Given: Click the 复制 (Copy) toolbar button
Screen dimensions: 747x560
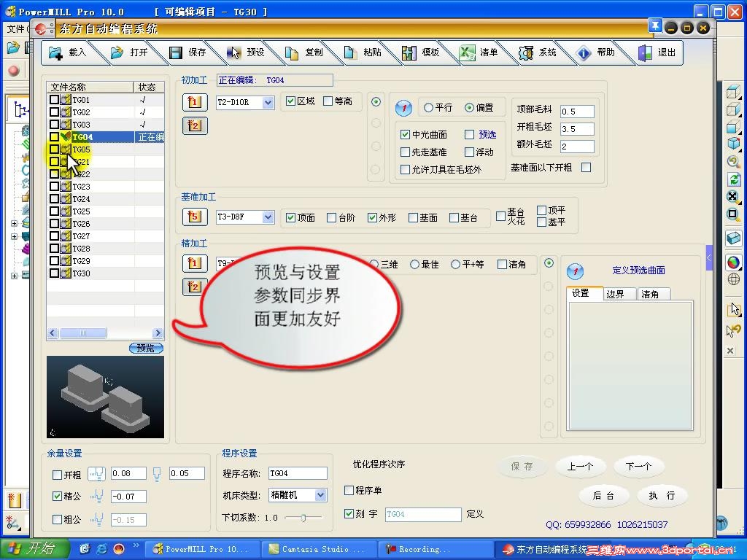Looking at the screenshot, I should (x=304, y=52).
